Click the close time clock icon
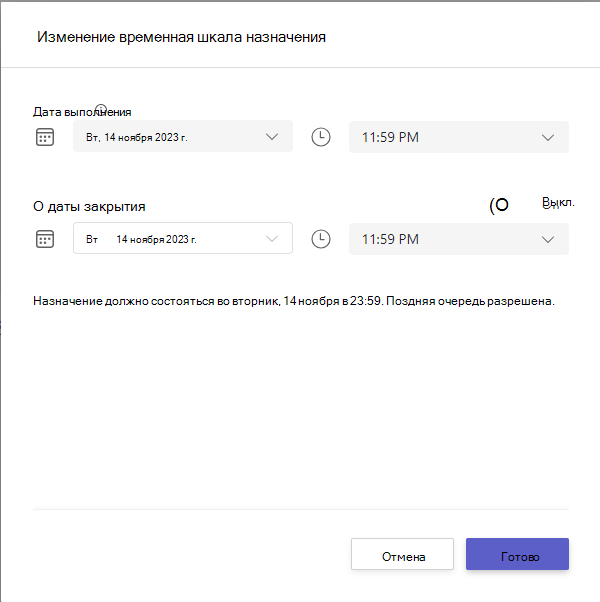This screenshot has height=602, width=600. pos(321,239)
